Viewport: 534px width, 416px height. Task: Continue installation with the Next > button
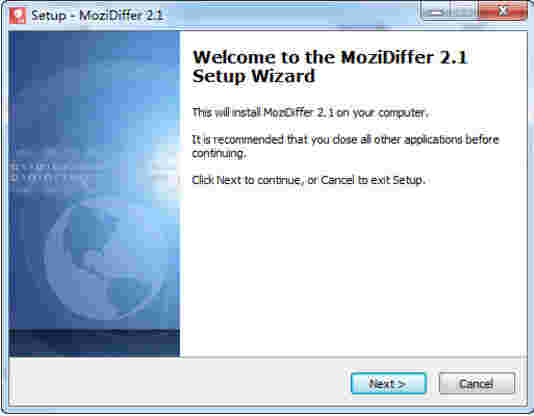pos(389,384)
